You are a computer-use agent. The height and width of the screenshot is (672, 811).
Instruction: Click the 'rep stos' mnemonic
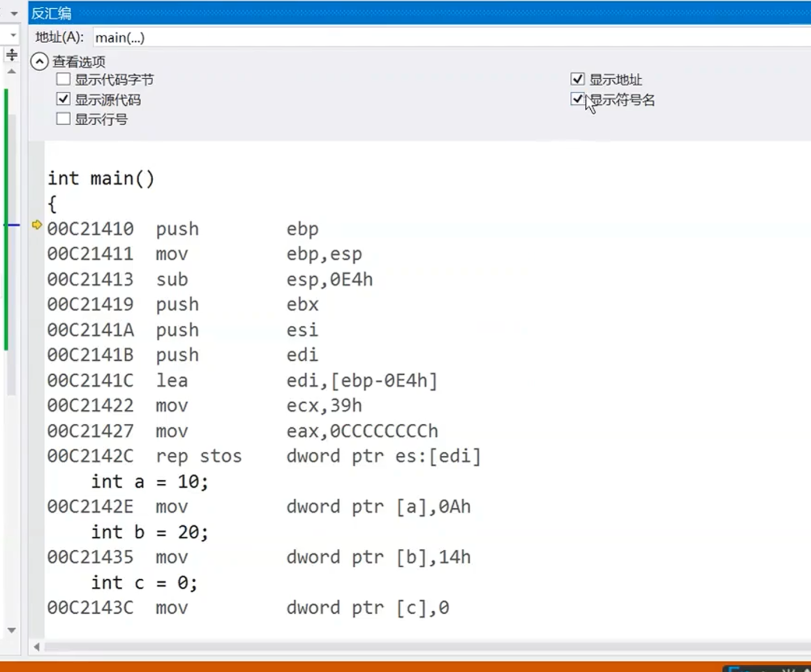pyautogui.click(x=199, y=456)
